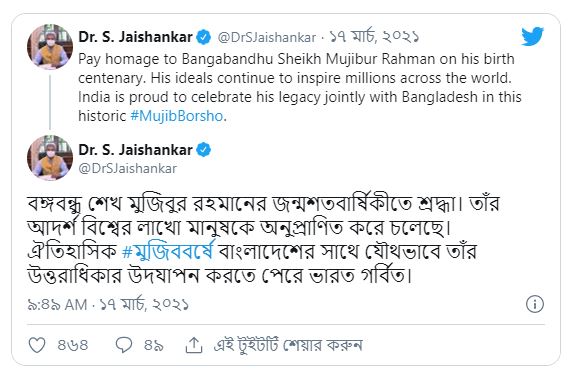Open the 9:49 AM timestamp link
Screen dimensions: 569x376
coord(108,305)
